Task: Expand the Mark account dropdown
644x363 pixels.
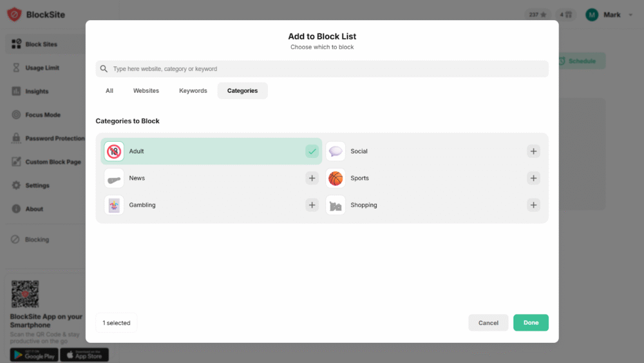Action: coord(630,15)
